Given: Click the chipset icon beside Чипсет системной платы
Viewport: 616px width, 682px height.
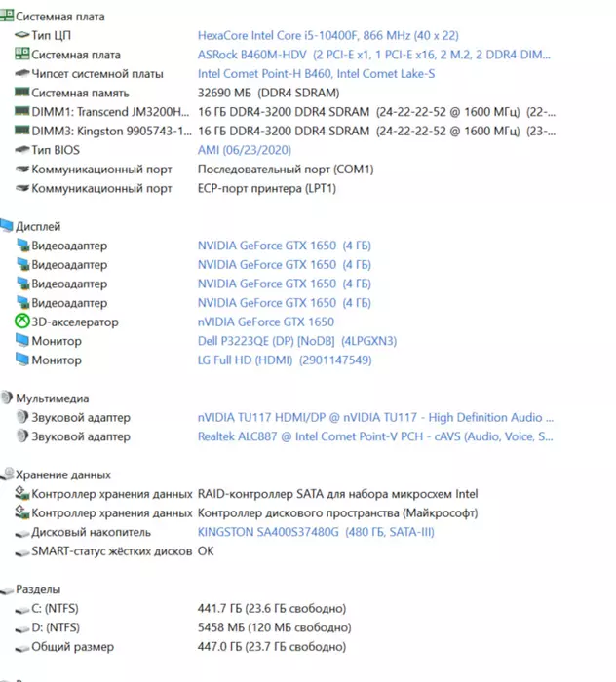Looking at the screenshot, I should coord(22,73).
